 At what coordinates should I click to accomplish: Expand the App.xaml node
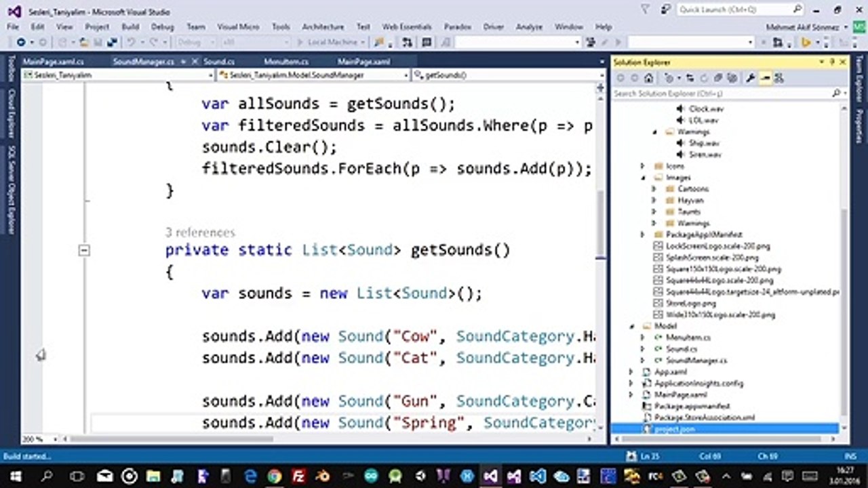(x=631, y=372)
